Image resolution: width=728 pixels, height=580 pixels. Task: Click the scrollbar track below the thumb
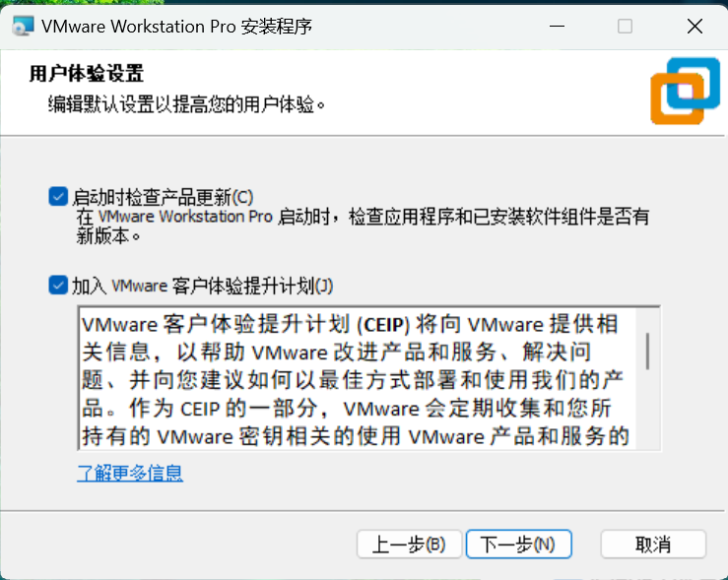click(647, 410)
